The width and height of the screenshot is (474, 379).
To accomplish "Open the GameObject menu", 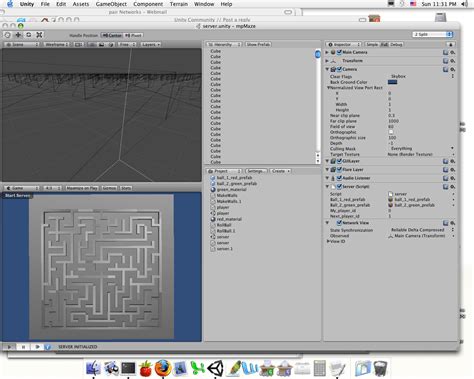I will click(111, 4).
